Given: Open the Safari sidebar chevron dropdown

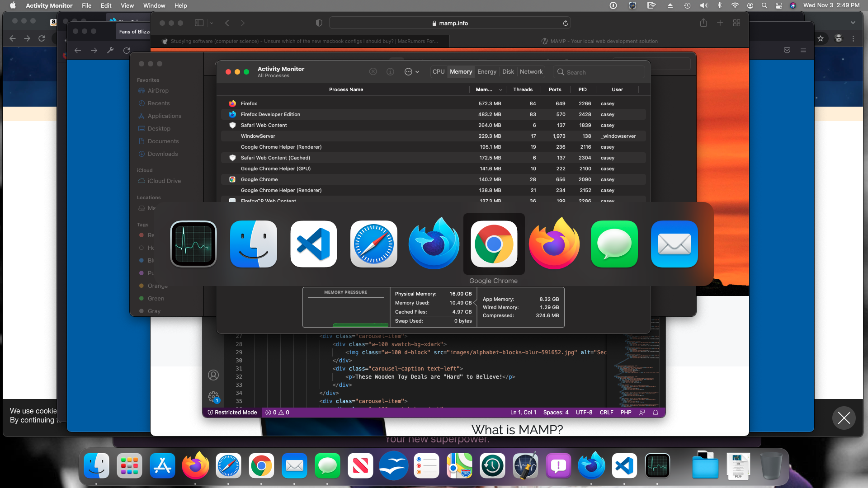Looking at the screenshot, I should coord(212,23).
